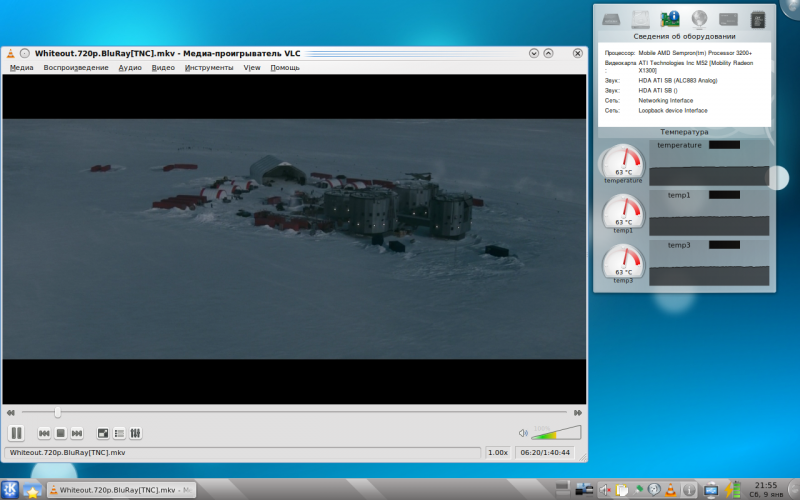Viewport: 800px width, 500px height.
Task: Open the device notifier tray icon
Action: [x=584, y=490]
